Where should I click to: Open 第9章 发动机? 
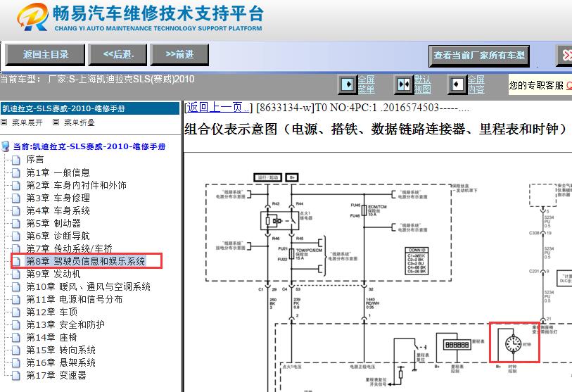click(53, 274)
